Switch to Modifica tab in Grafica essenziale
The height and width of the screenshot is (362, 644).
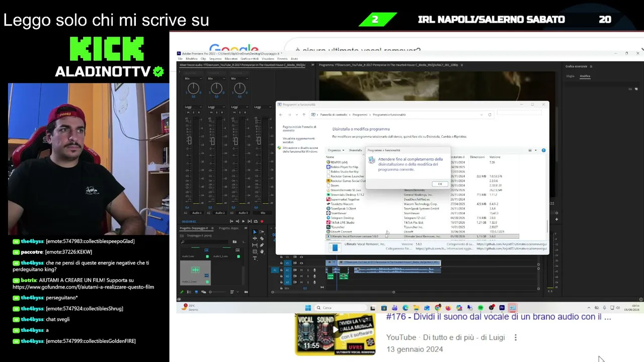585,76
